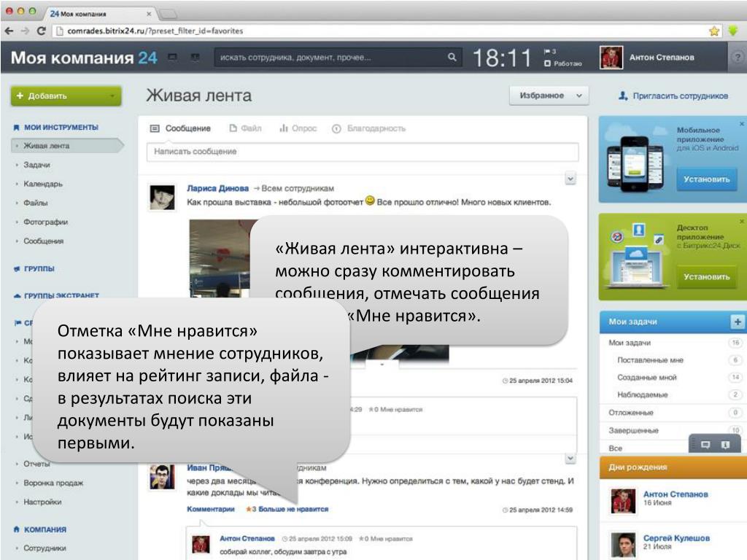Expand the Добавить green button menu
This screenshot has width=747, height=560.
tap(112, 96)
